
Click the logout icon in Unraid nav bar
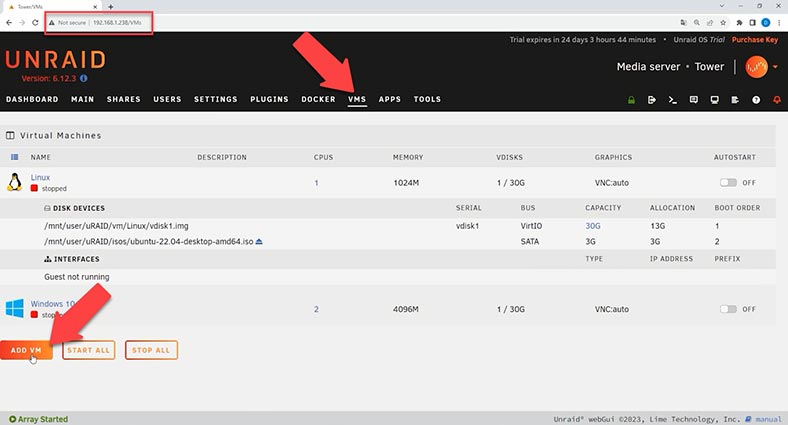(x=652, y=100)
